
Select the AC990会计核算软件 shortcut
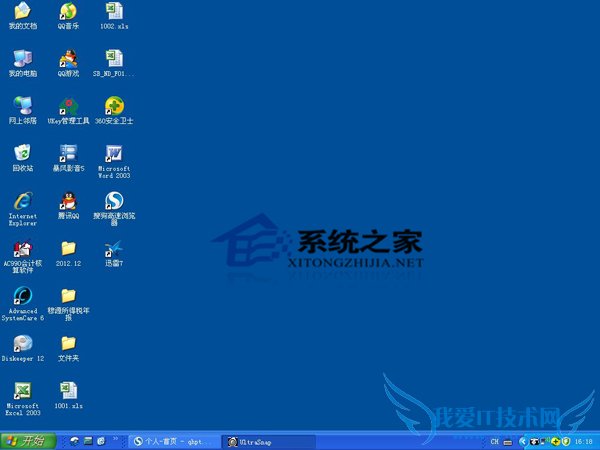[x=23, y=257]
